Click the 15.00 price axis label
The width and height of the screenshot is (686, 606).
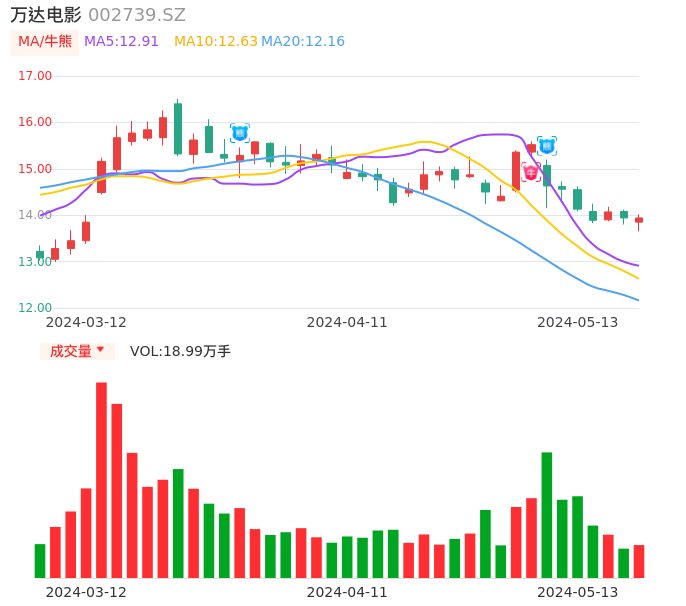(35, 169)
